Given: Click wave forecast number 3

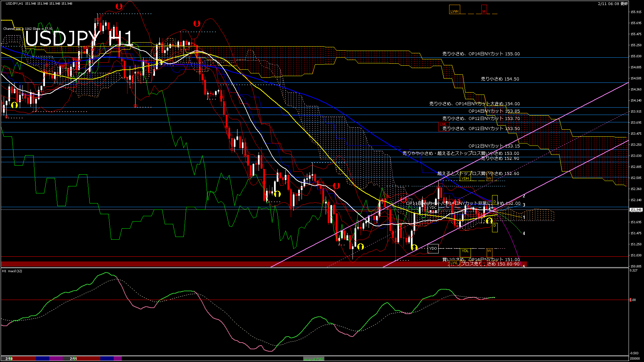Looking at the screenshot, I should [x=524, y=205].
